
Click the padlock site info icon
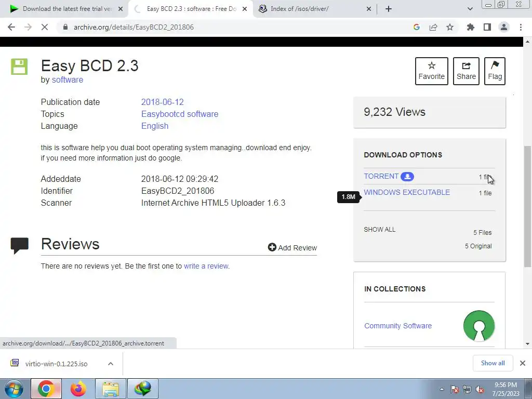click(x=65, y=27)
